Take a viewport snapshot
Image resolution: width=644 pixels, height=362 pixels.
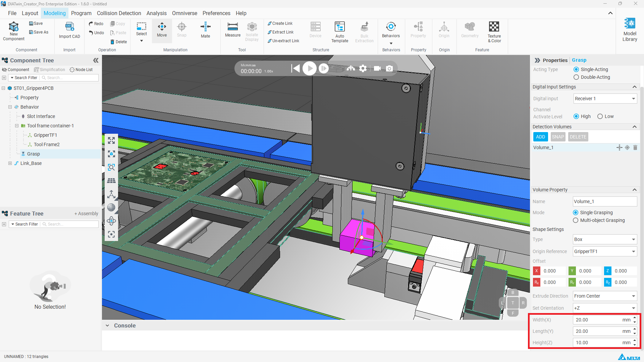[x=389, y=68]
